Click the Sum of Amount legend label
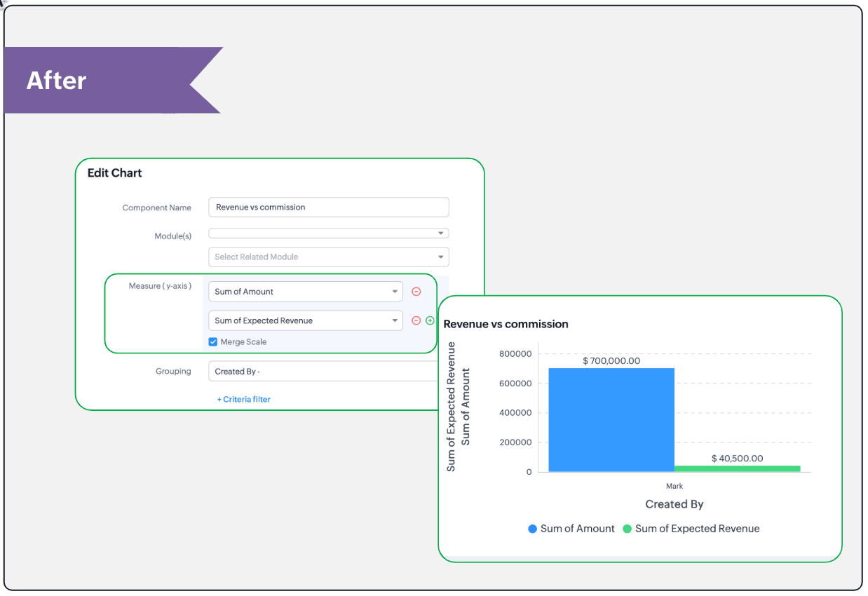Screen dimensions: 868x596 click(x=577, y=529)
